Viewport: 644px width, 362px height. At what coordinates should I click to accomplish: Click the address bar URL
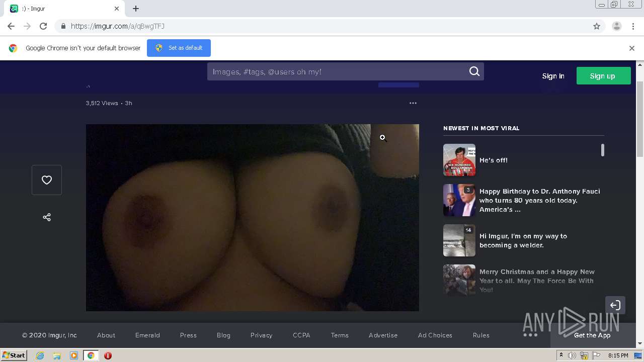(118, 26)
